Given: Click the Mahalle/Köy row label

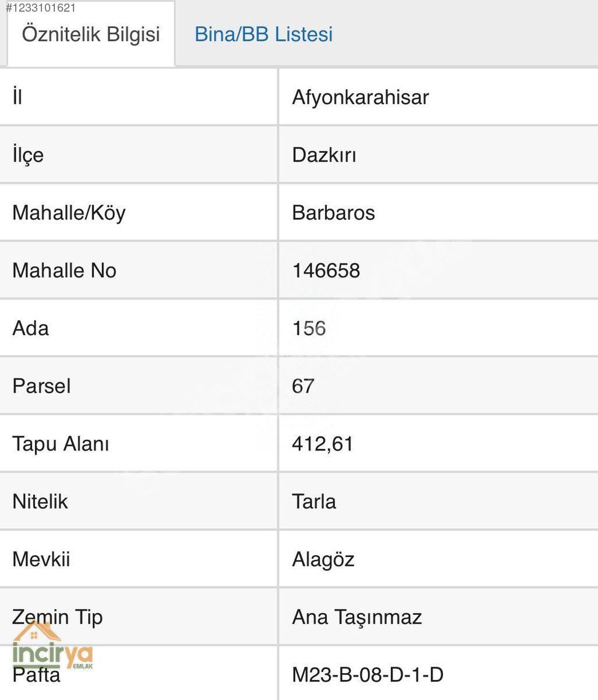Looking at the screenshot, I should point(69,213).
